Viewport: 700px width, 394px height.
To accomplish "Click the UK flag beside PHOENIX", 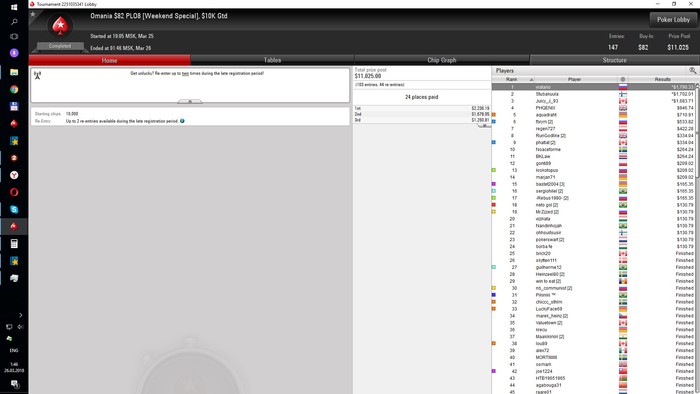I will click(623, 108).
